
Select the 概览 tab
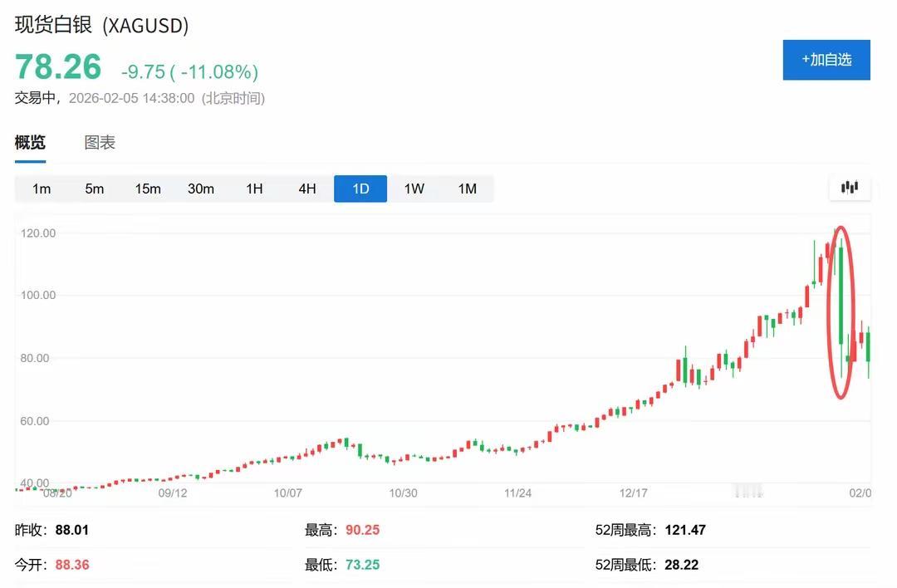30,142
